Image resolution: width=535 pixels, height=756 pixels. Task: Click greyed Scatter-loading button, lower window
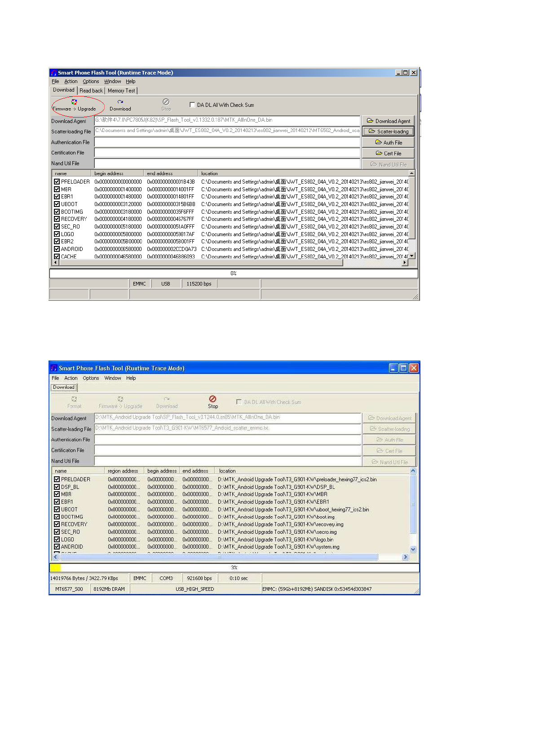click(389, 429)
